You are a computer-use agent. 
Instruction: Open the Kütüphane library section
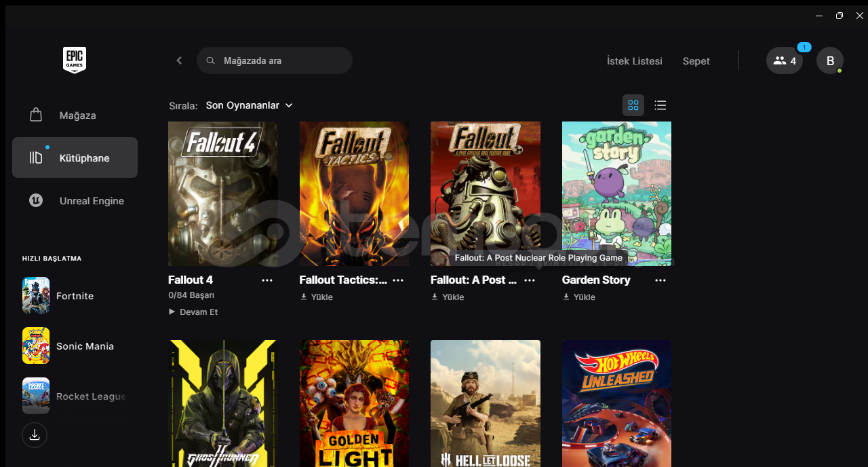75,157
